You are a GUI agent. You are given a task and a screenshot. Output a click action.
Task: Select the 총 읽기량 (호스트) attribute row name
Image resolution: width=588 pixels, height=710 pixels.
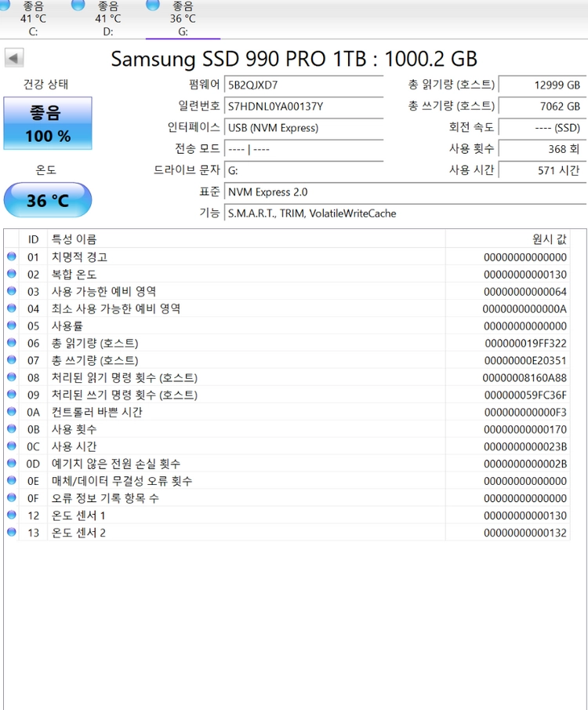[x=95, y=343]
